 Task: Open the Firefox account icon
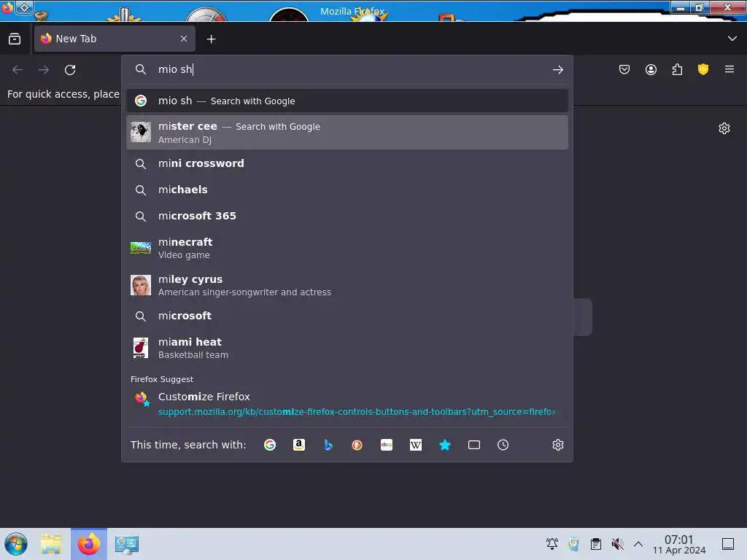pos(651,70)
